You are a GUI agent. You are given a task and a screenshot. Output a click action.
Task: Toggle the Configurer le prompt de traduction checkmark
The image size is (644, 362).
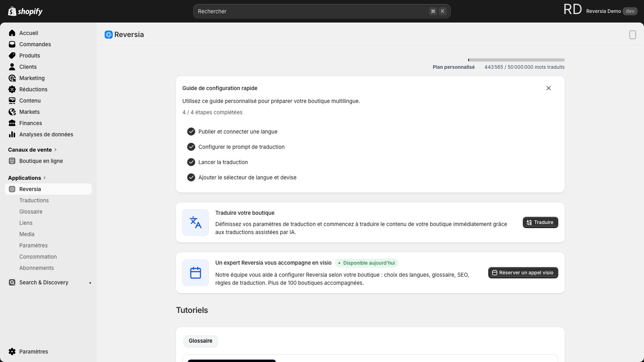click(x=191, y=147)
